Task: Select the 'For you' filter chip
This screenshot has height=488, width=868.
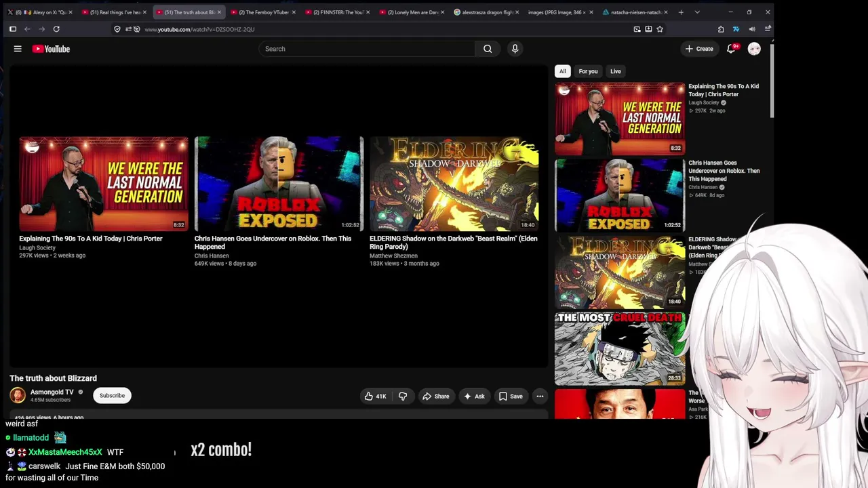Action: [x=588, y=71]
